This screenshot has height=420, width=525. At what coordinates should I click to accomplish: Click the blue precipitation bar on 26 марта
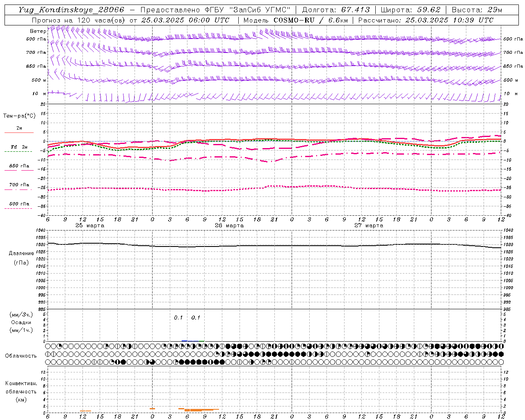tap(185, 341)
